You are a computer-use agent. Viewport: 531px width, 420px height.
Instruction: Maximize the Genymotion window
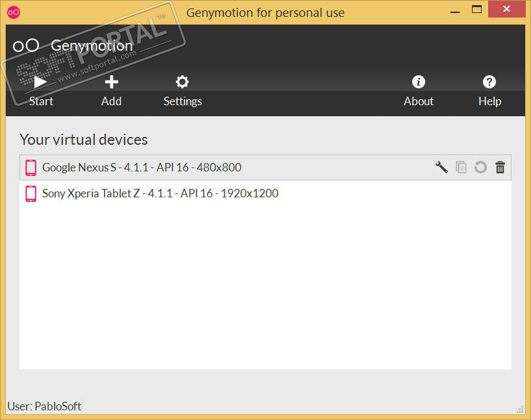point(477,9)
